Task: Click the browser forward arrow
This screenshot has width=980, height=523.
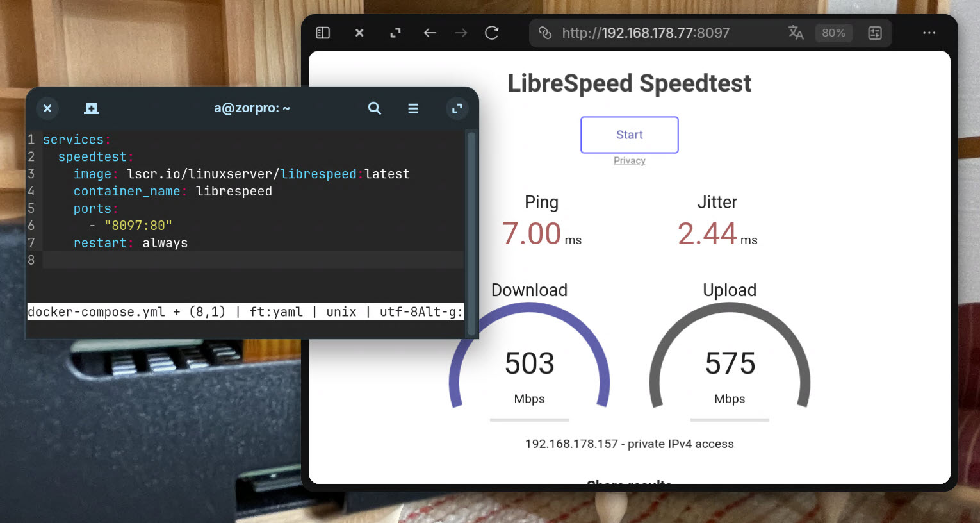Action: (461, 33)
